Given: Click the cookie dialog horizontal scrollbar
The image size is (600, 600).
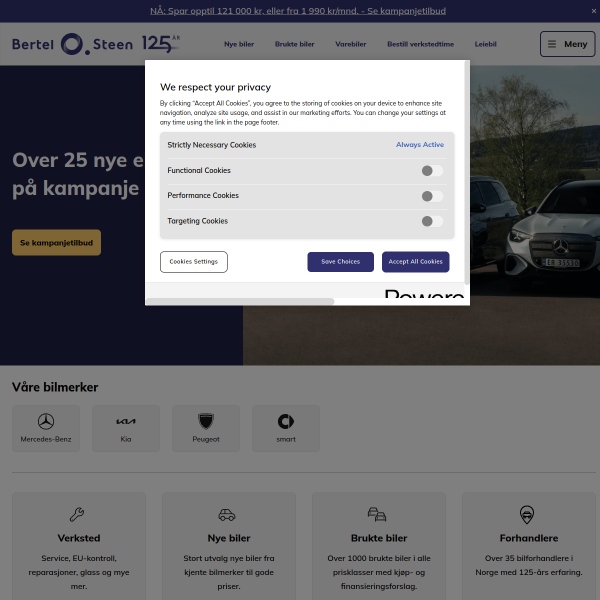Looking at the screenshot, I should [x=240, y=302].
